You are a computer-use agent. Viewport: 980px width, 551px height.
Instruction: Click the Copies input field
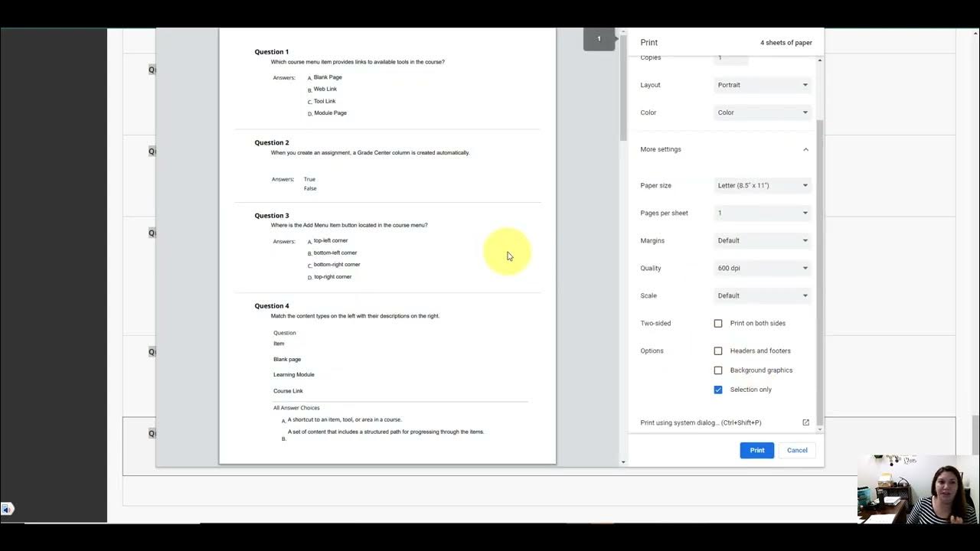tap(731, 58)
